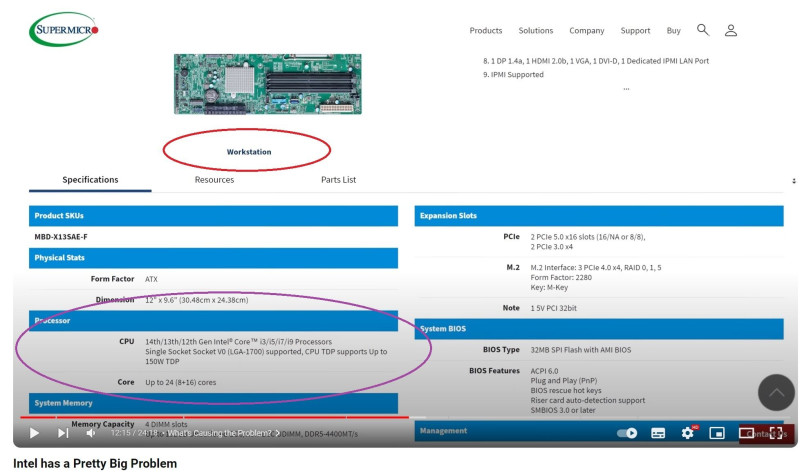Expand the features list ellipsis
The width and height of the screenshot is (800, 473).
point(626,89)
